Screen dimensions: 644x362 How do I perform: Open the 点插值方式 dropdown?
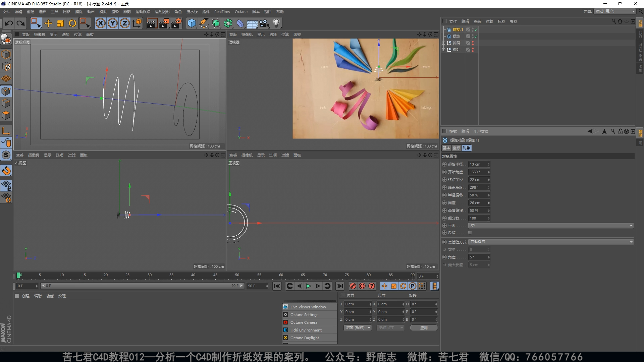pos(551,242)
